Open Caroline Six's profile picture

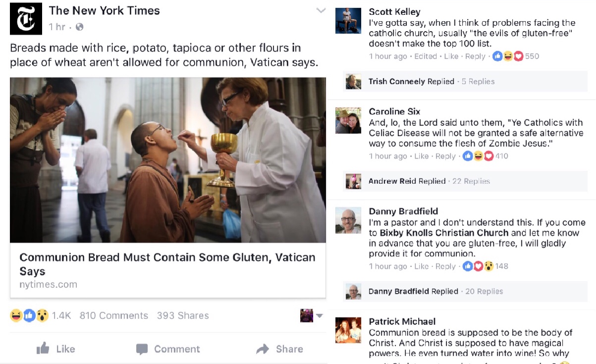pos(348,121)
